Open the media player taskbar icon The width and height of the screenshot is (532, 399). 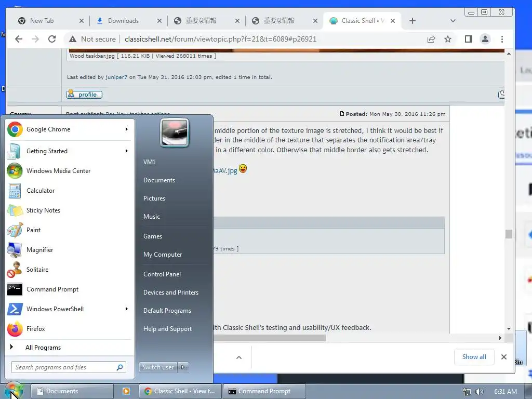(x=126, y=391)
